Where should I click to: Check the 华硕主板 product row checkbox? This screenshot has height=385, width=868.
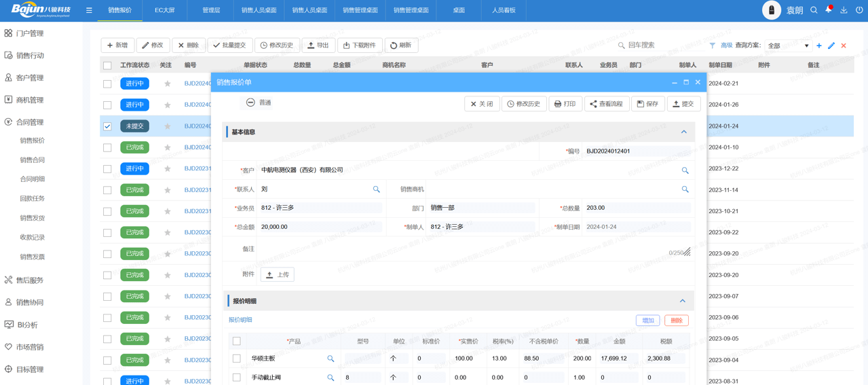[x=236, y=359]
